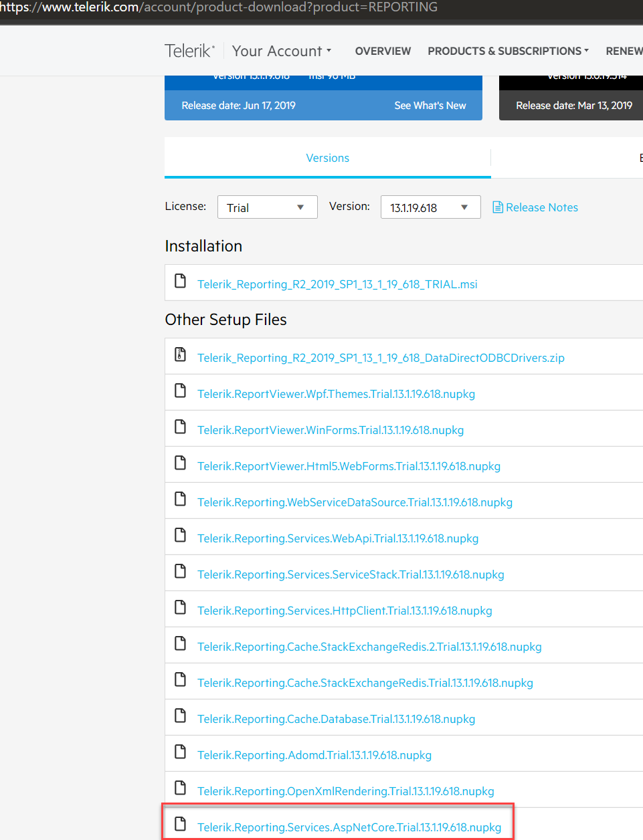
Task: Click the file icon beside TRIAL.msi
Action: click(180, 281)
